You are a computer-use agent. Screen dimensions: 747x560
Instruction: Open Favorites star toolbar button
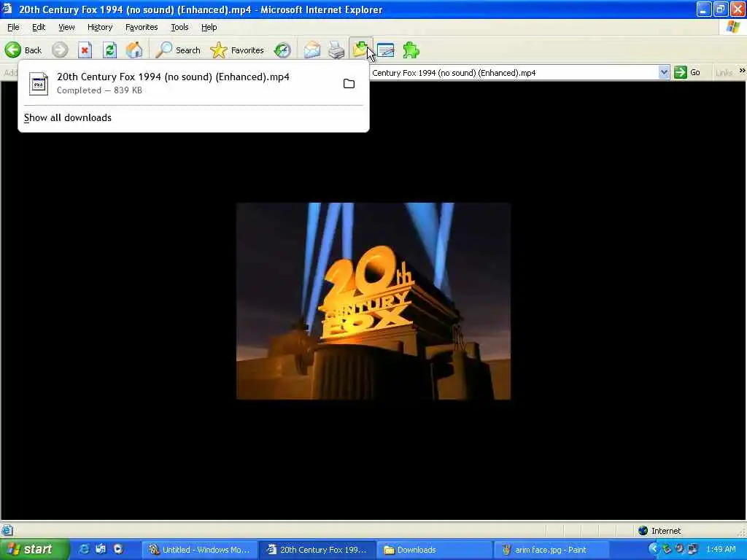(237, 50)
